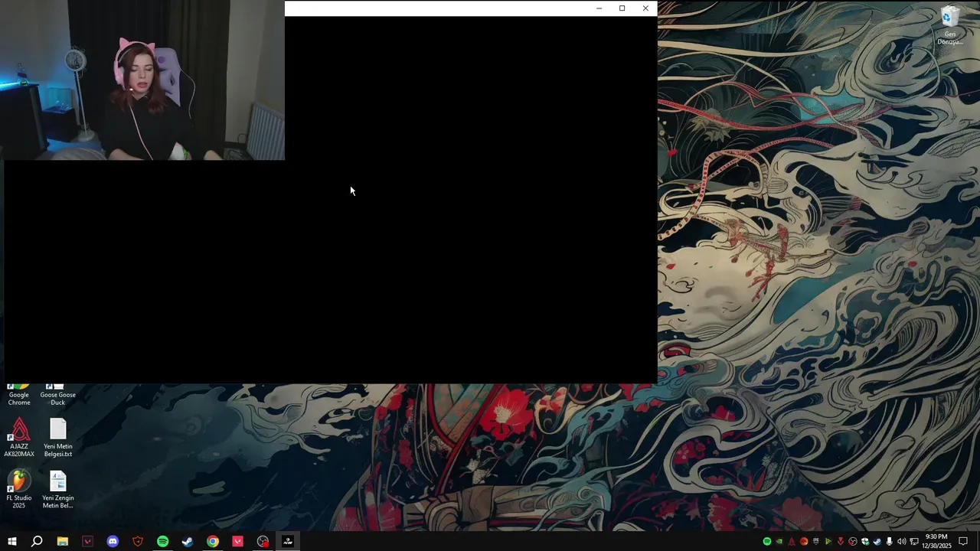Open the EA app tray icon

tap(804, 541)
